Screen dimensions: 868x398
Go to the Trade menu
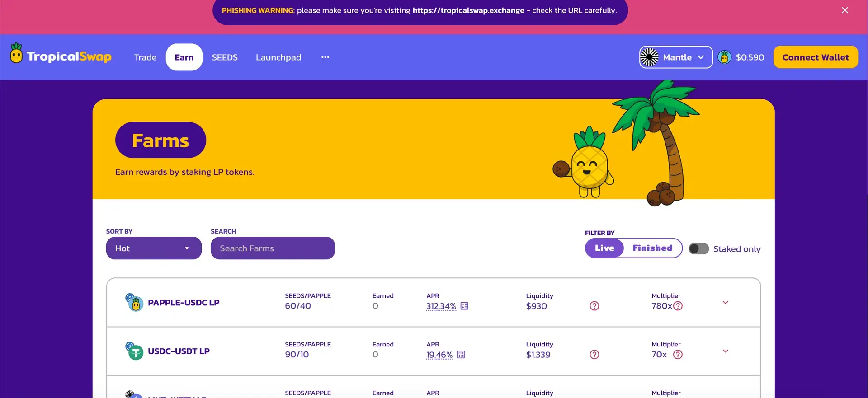tap(145, 57)
